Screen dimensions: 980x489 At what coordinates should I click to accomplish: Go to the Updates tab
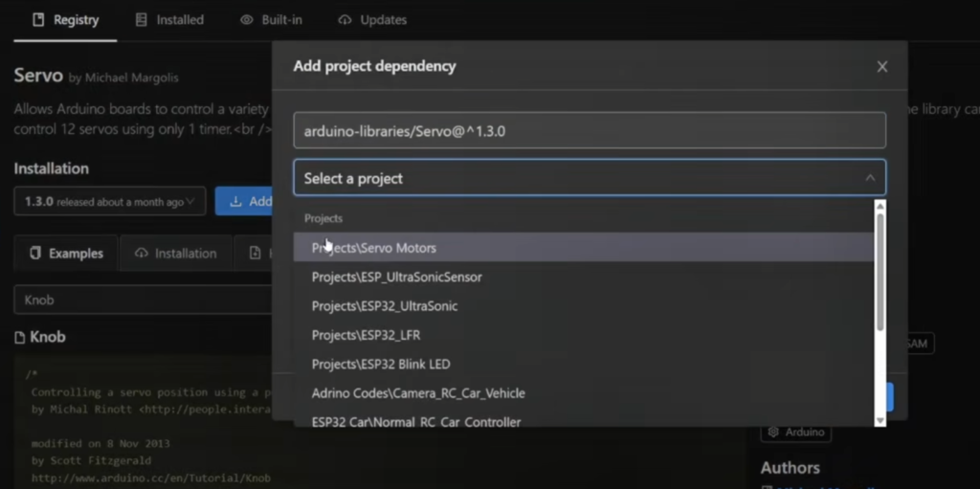[x=372, y=20]
